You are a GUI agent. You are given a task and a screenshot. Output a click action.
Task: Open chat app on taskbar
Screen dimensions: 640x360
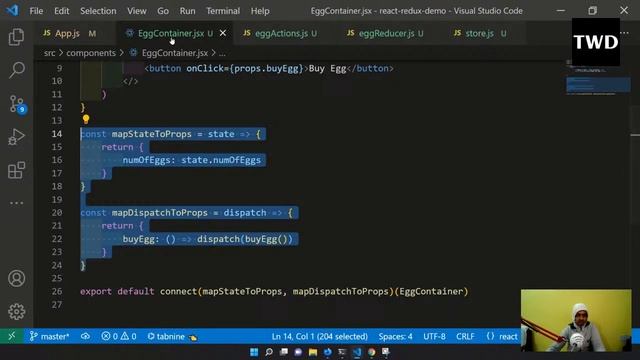298,352
